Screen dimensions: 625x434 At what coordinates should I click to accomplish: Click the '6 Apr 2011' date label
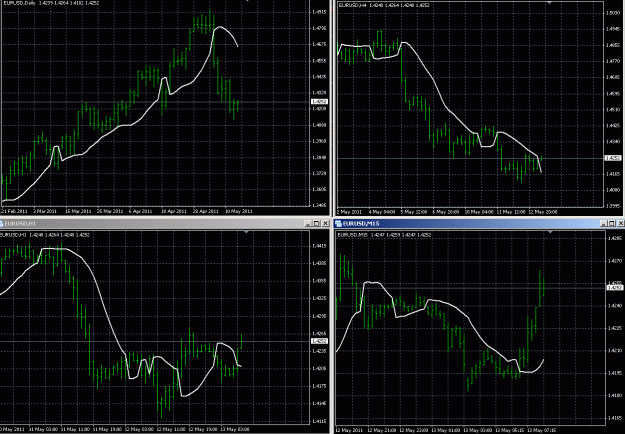coord(142,211)
